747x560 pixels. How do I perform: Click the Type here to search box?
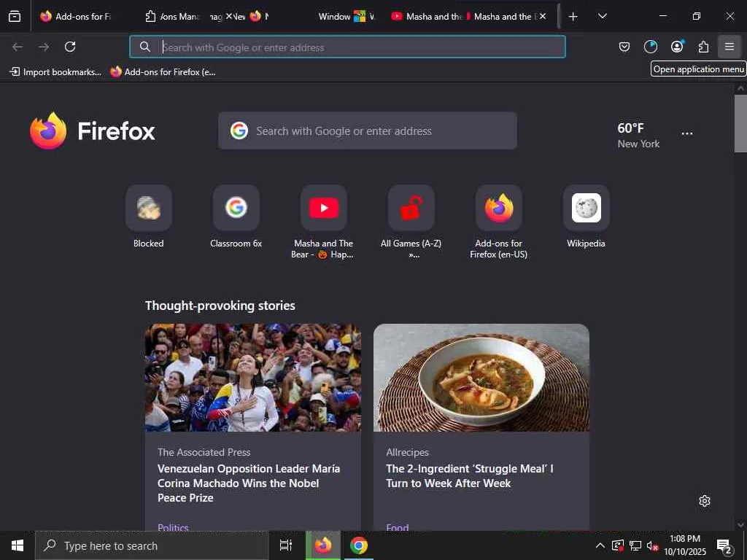[152, 545]
